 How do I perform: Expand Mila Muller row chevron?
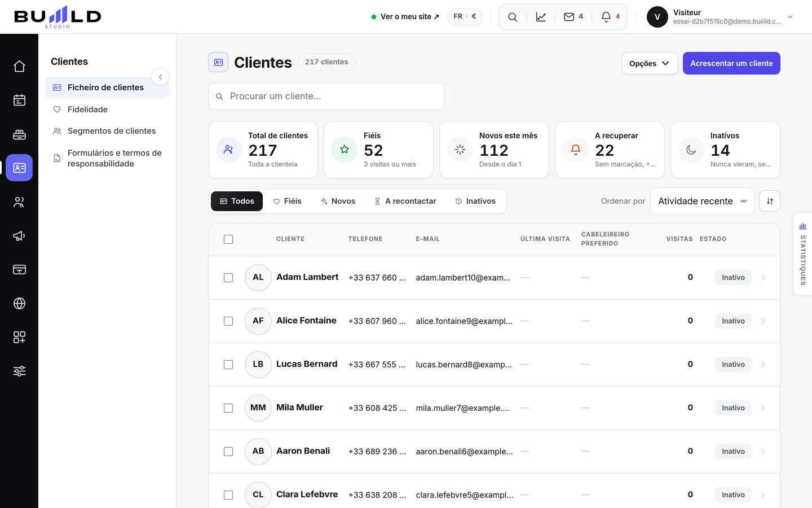763,408
